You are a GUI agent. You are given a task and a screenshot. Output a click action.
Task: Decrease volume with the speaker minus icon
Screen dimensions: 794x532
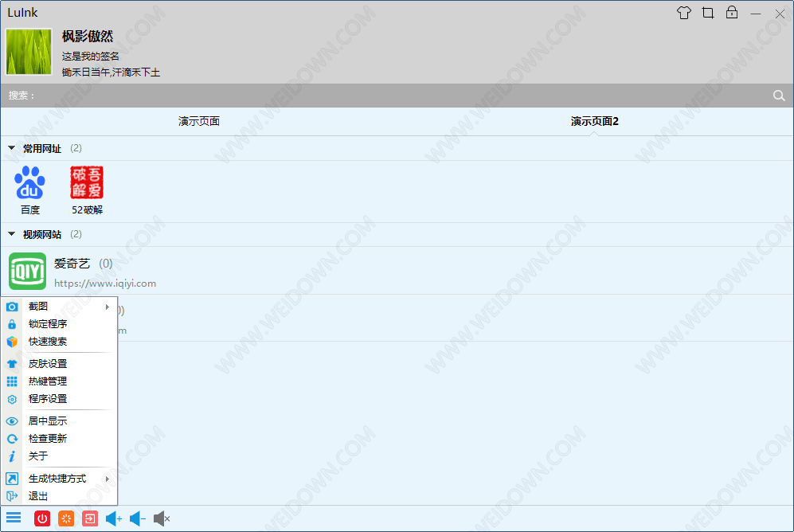pyautogui.click(x=138, y=518)
